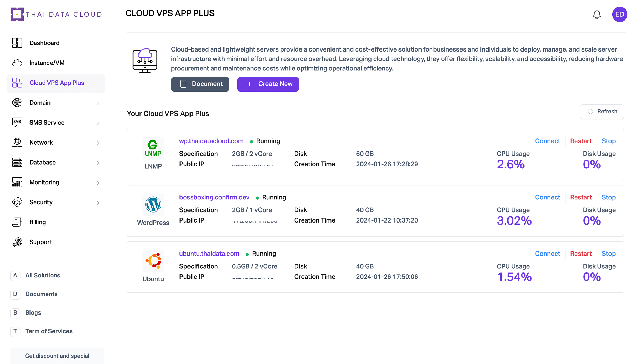
Task: Click the LNMP app logo
Action: point(153,148)
